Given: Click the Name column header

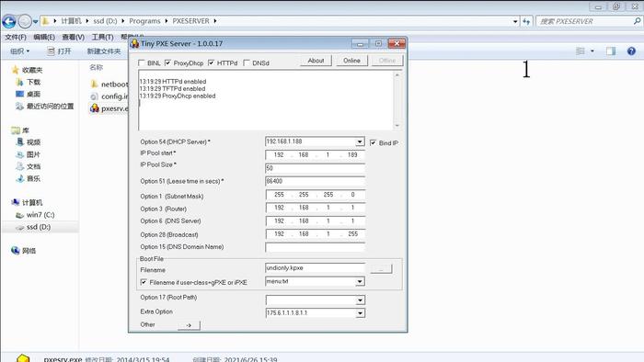Looking at the screenshot, I should point(96,67).
